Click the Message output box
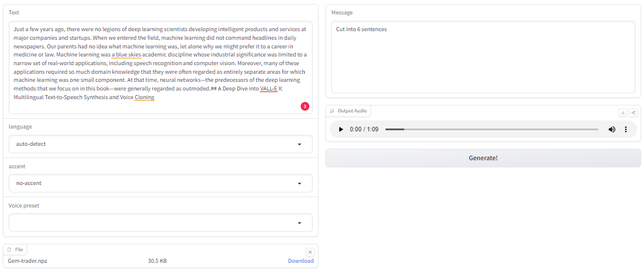 (x=483, y=57)
